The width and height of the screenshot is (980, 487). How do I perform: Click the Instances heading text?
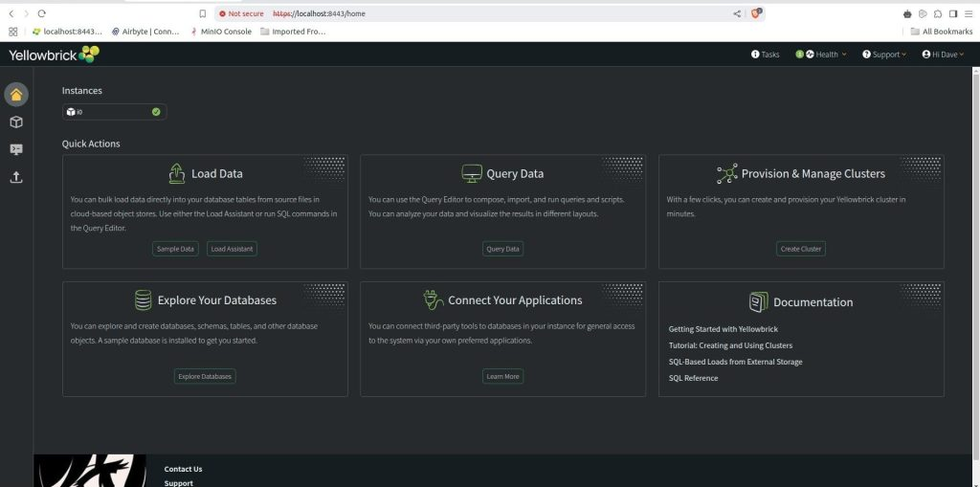click(x=82, y=91)
